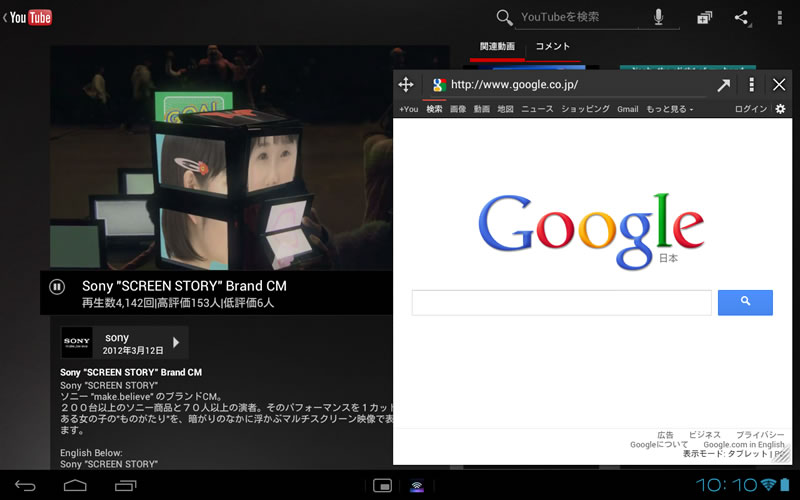Open the Gmail link in Google bar

[x=627, y=109]
